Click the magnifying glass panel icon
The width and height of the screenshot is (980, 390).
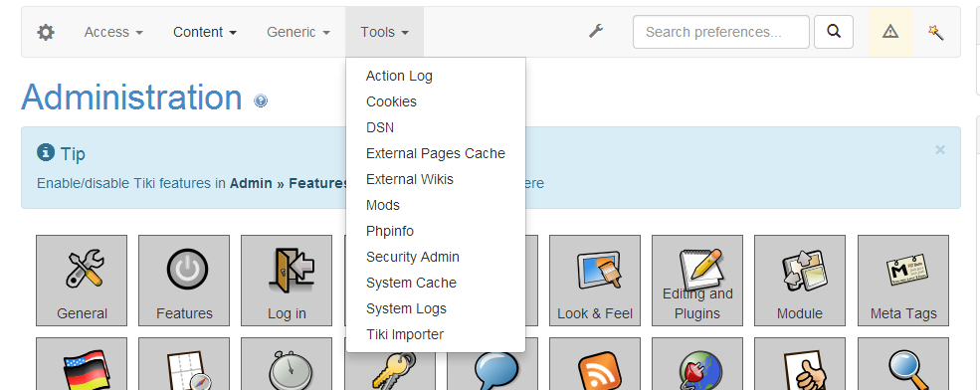coord(903,364)
